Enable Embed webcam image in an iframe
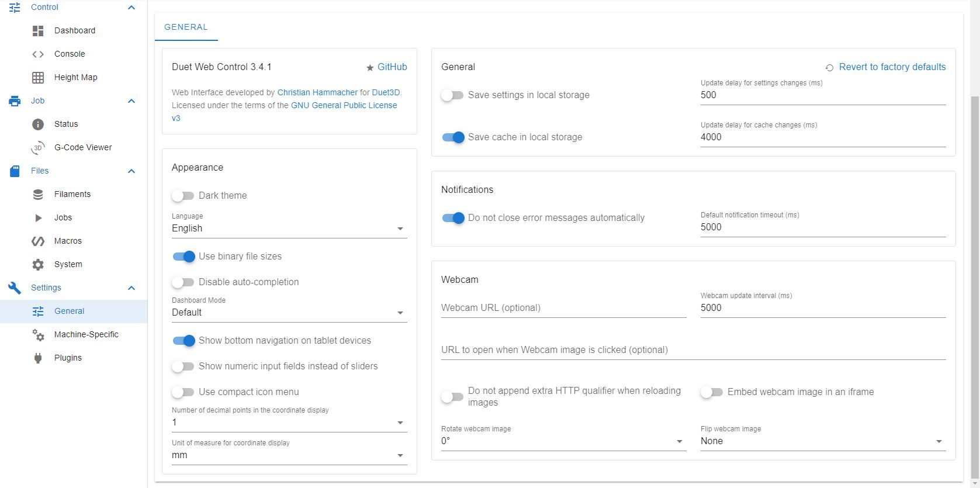 pos(712,392)
